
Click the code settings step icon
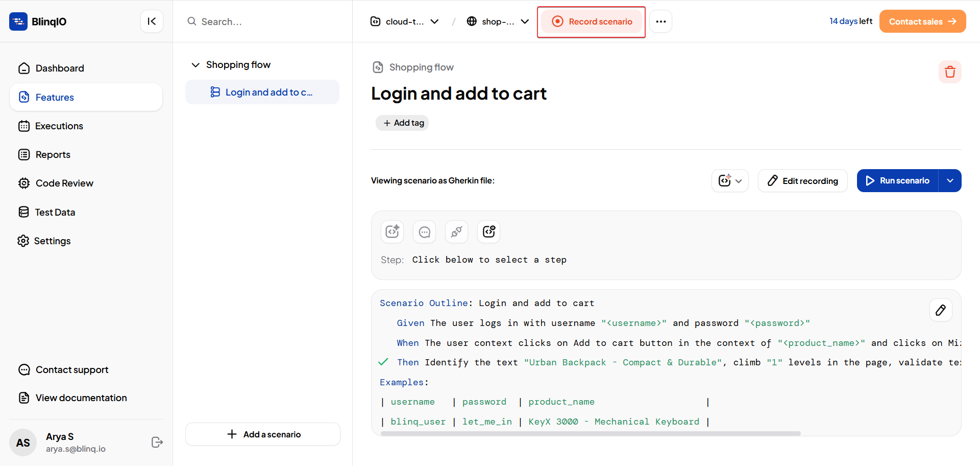pos(488,231)
